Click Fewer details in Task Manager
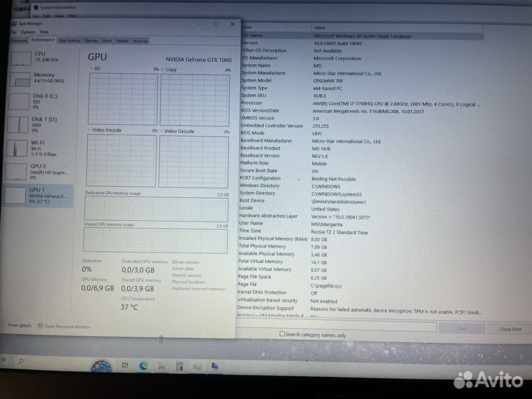 [x=16, y=325]
